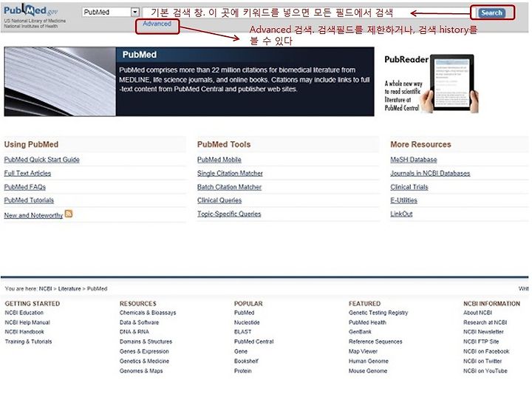Open Research at NCBI link
Image resolution: width=532 pixels, height=400 pixels.
coord(485,322)
